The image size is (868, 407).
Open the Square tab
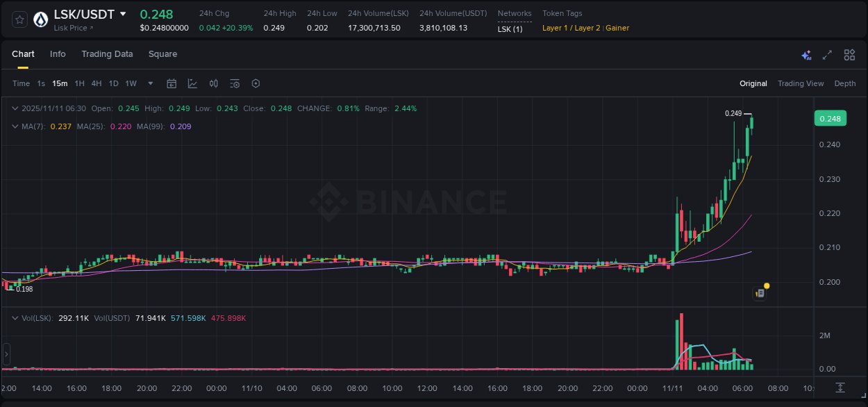pos(162,53)
